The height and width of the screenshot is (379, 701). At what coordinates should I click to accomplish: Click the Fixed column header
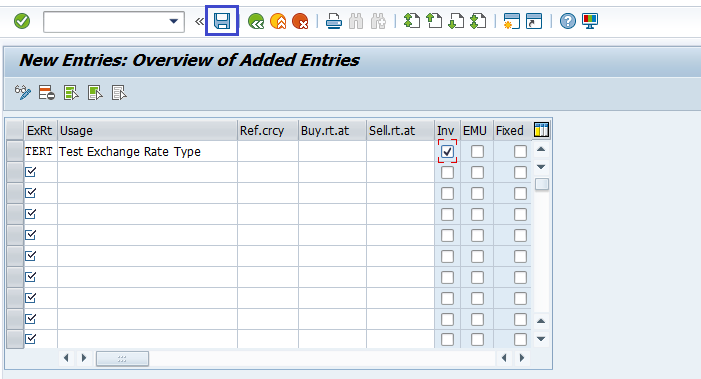(x=512, y=131)
